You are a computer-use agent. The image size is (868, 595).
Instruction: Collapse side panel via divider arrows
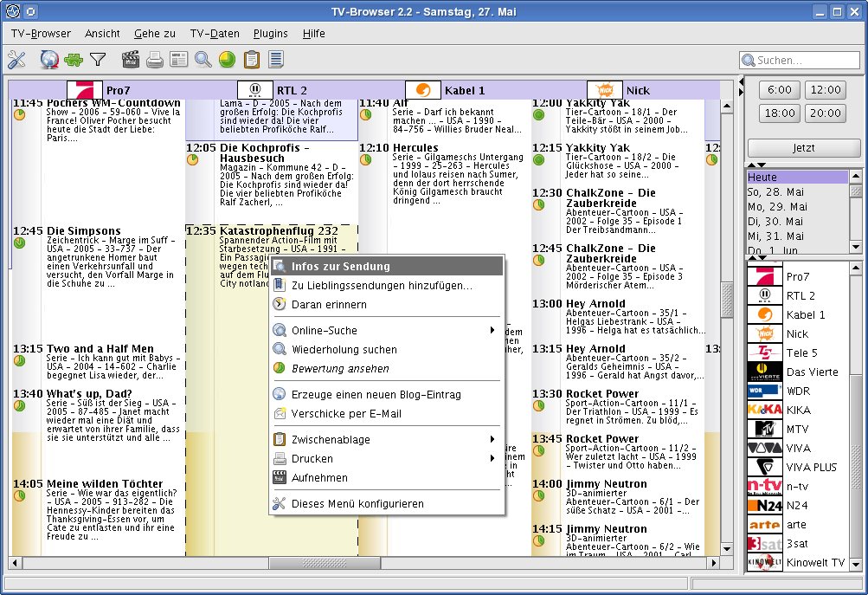coord(742,87)
